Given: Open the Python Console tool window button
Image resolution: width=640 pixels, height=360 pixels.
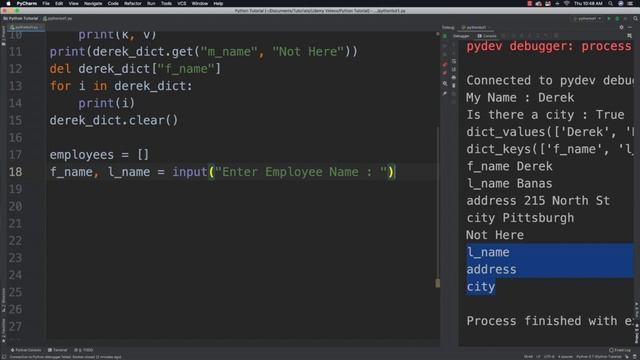Looking at the screenshot, I should [26, 350].
